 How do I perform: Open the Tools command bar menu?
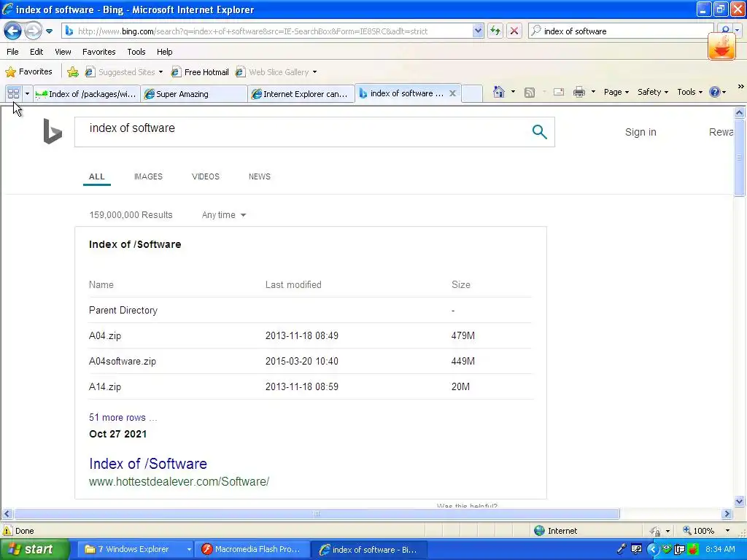point(689,92)
